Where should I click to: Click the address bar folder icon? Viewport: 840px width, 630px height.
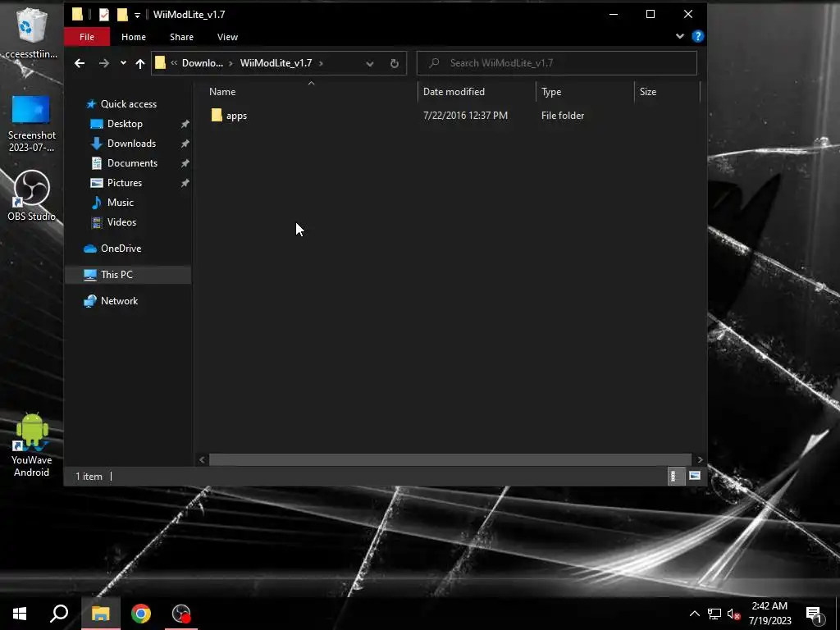[160, 63]
